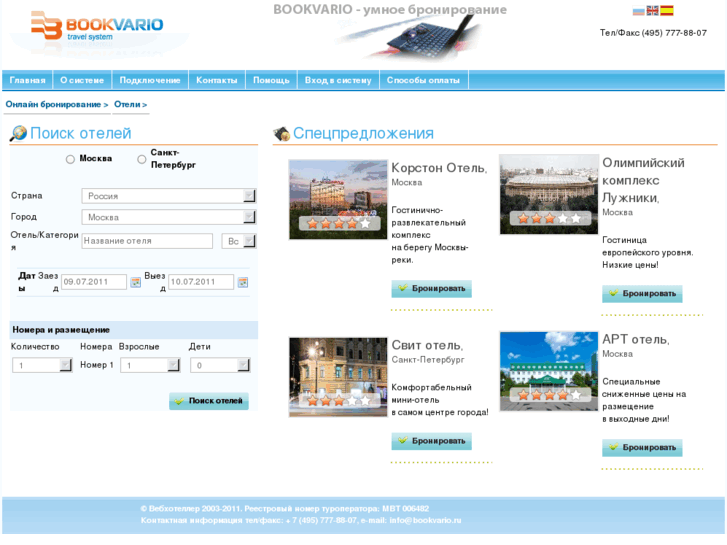Click Бронировать for Свит отель
This screenshot has width=727, height=545.
[x=431, y=441]
